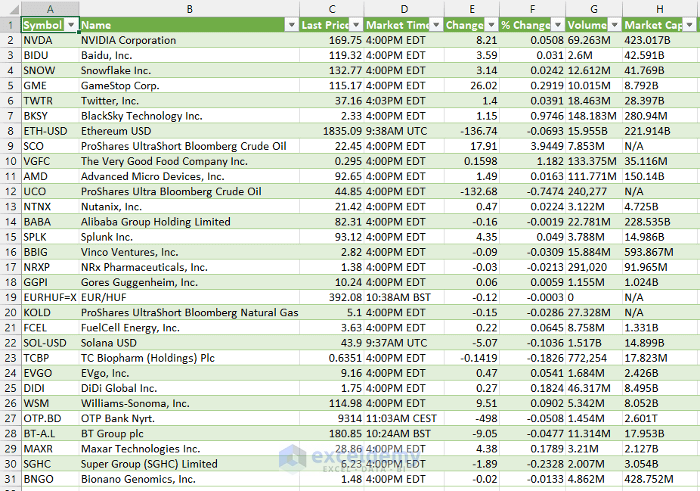Select column F header
This screenshot has height=491, width=700.
(532, 9)
